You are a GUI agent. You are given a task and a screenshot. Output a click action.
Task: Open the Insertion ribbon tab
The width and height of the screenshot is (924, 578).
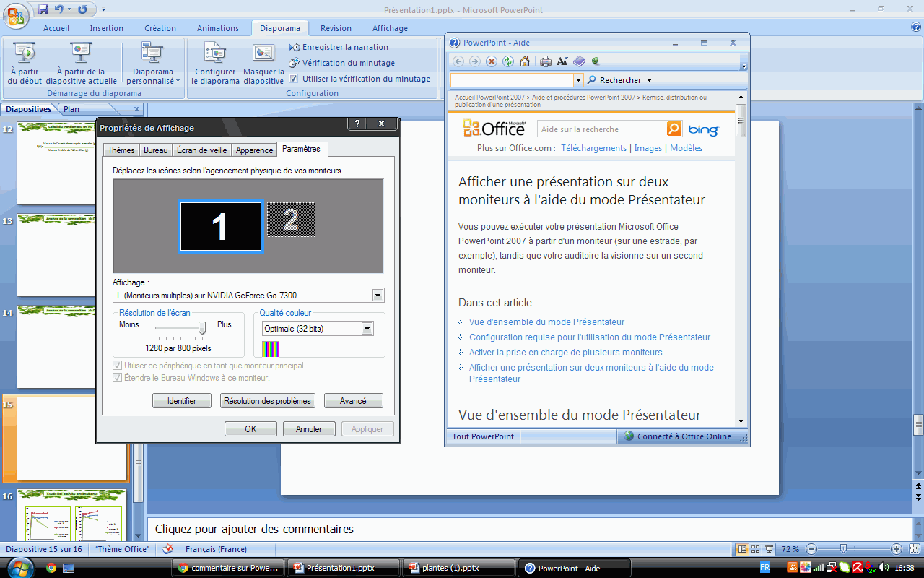tap(107, 28)
